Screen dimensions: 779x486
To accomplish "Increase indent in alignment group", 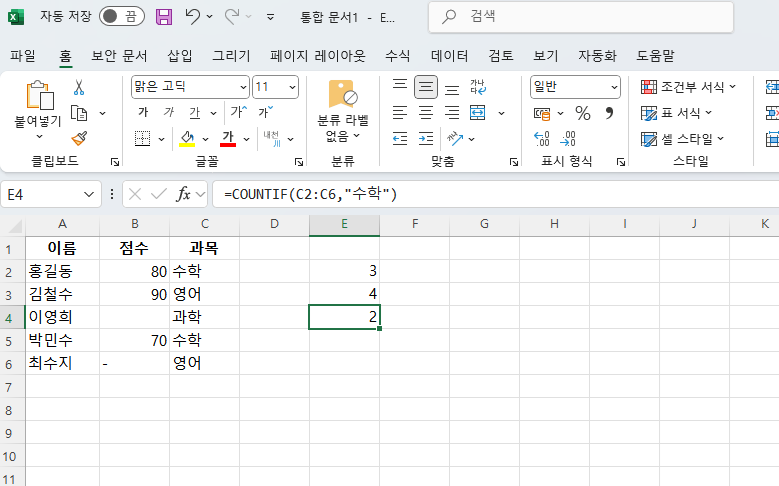I will pyautogui.click(x=426, y=139).
